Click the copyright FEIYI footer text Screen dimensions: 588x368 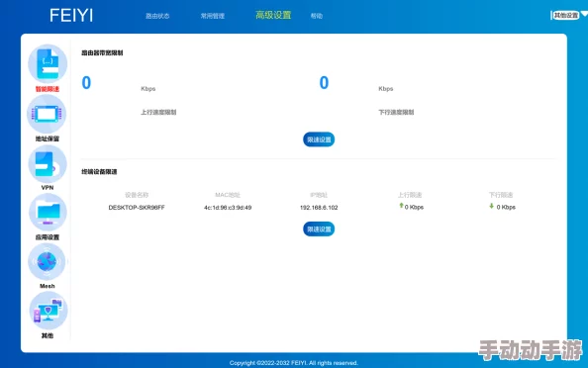294,363
